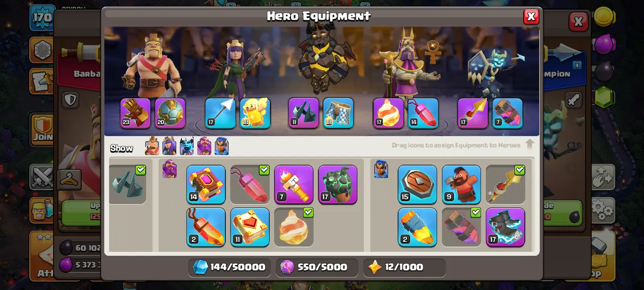Image resolution: width=644 pixels, height=290 pixels.
Task: Select the level 7 flaming torch equipment
Action: (294, 184)
